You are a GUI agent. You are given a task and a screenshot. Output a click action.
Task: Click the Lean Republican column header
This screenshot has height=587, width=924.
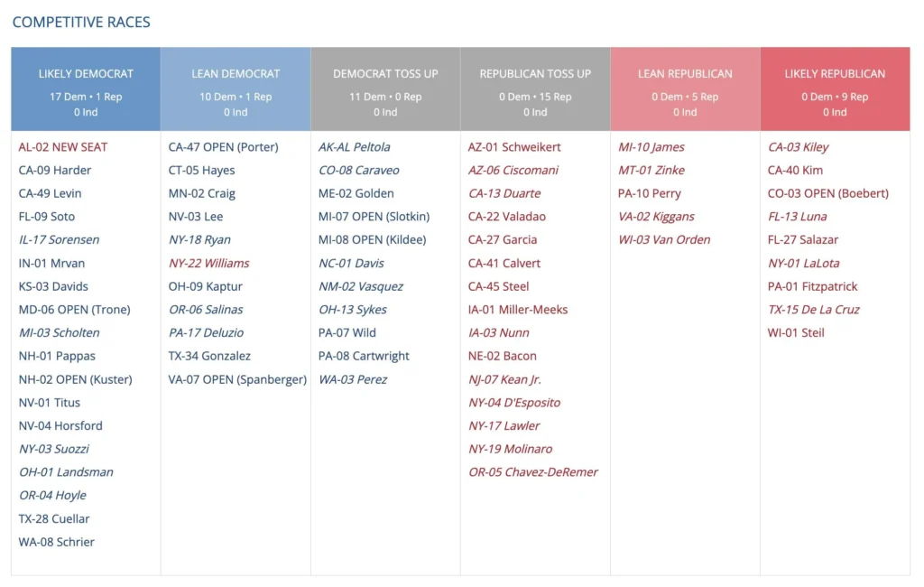click(x=685, y=74)
